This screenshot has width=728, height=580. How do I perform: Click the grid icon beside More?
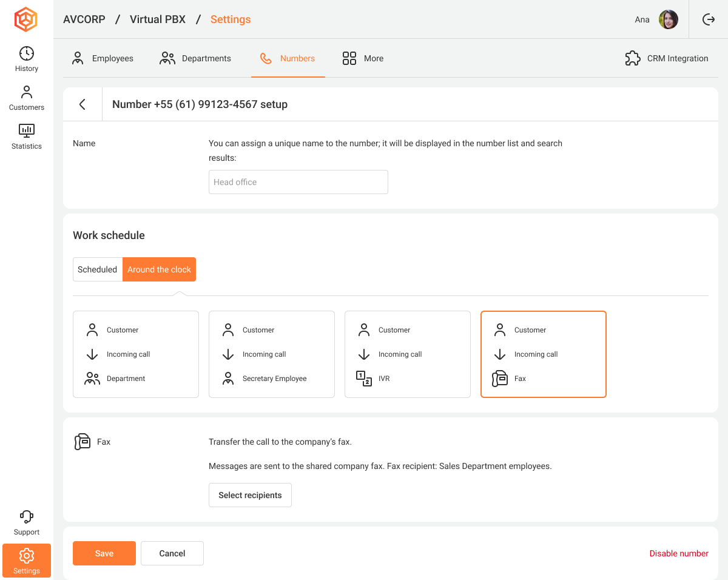click(349, 58)
